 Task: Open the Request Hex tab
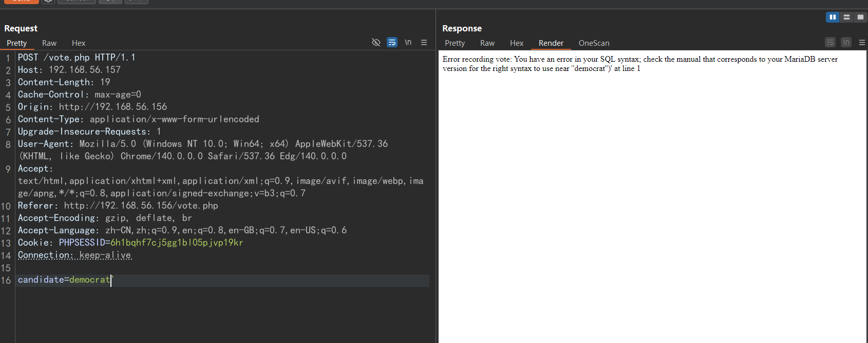tap(79, 43)
